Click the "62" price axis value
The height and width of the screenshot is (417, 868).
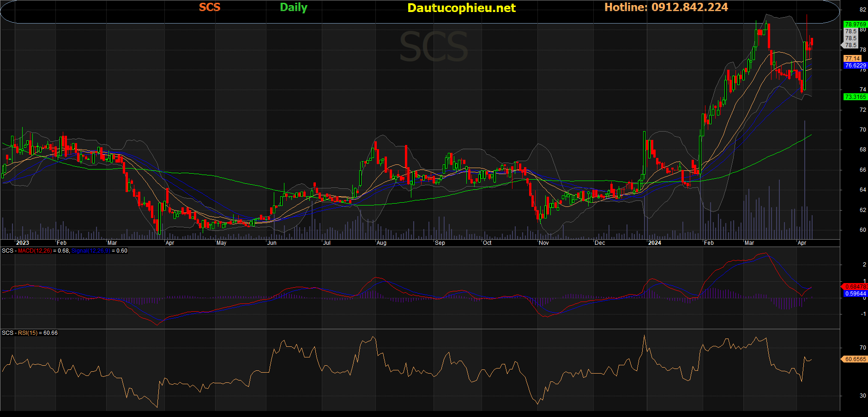point(863,210)
